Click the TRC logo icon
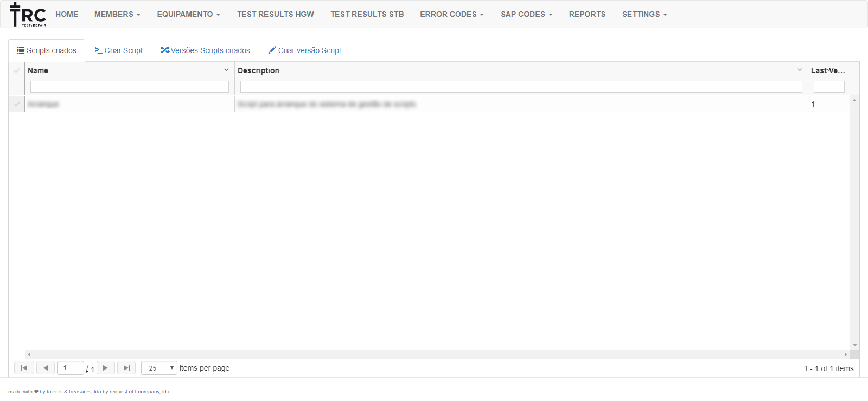 28,15
